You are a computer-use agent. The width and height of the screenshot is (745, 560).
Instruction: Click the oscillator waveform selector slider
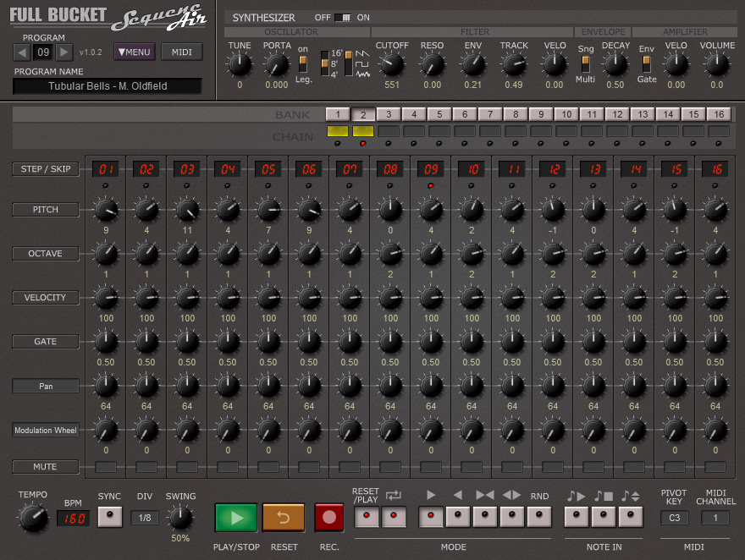(x=349, y=63)
